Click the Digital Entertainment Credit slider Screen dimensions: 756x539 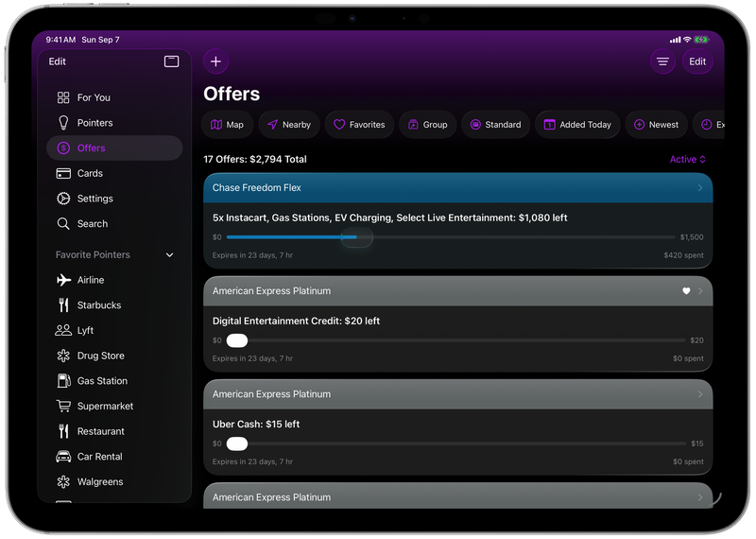(455, 340)
